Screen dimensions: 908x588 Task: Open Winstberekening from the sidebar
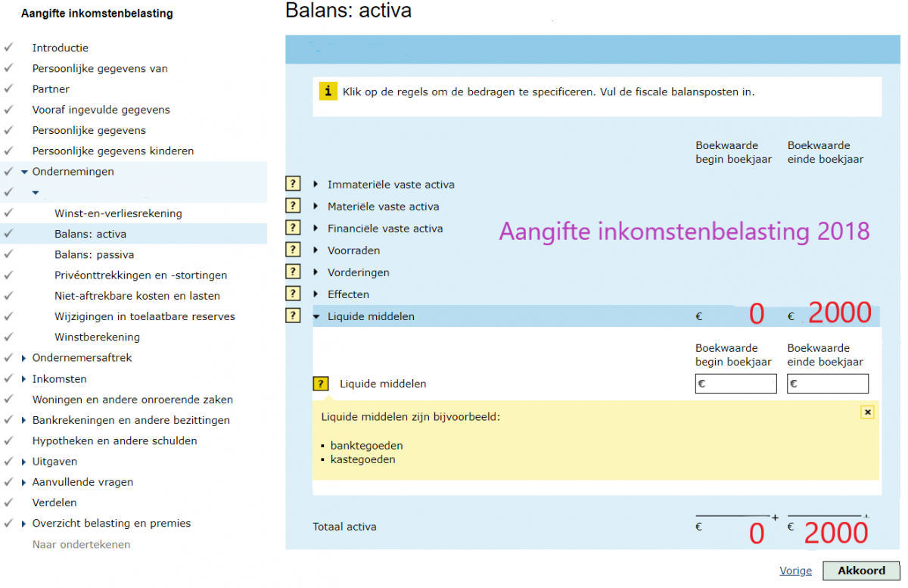coord(97,338)
